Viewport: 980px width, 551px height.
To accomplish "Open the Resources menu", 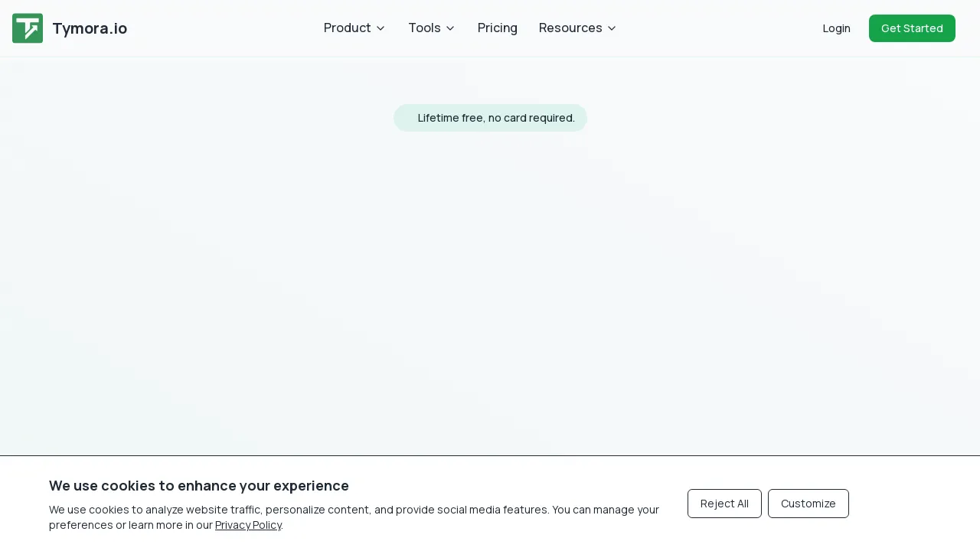I will pos(570,28).
